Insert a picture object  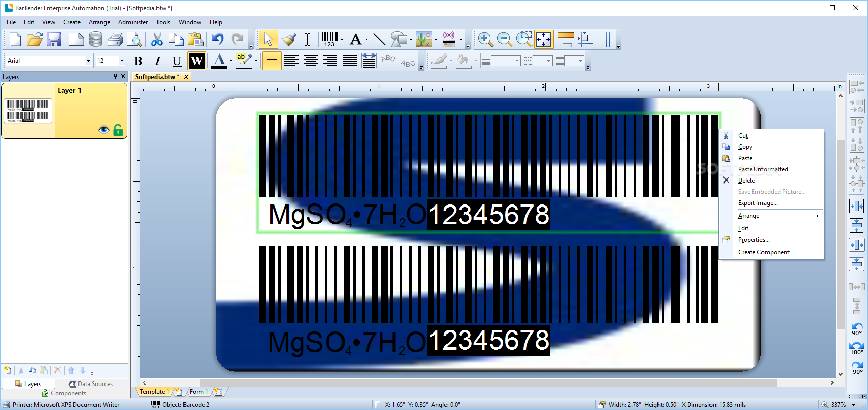424,39
